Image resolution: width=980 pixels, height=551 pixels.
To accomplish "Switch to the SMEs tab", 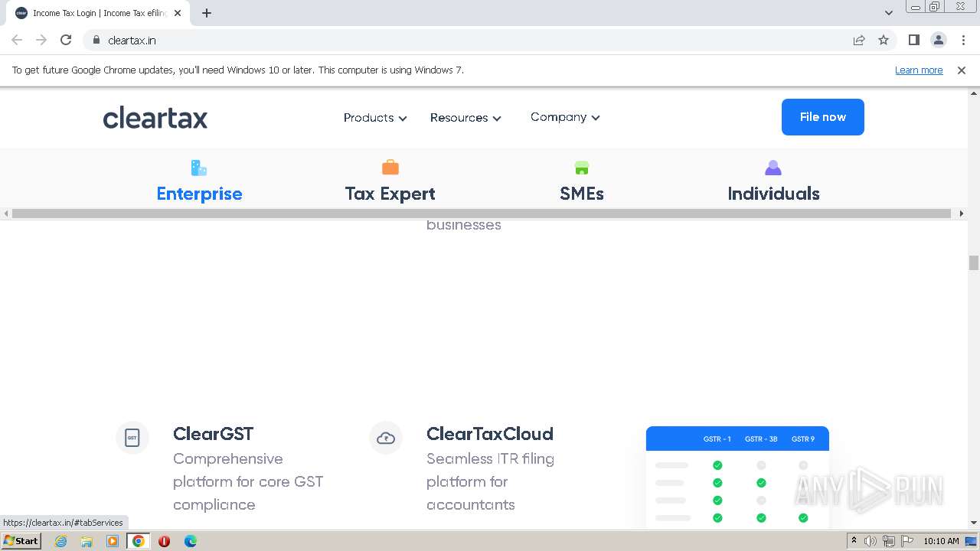I will 582,181.
